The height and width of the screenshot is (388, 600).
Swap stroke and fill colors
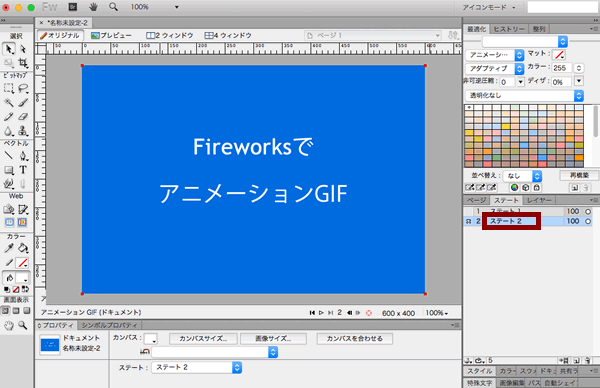tap(25, 289)
